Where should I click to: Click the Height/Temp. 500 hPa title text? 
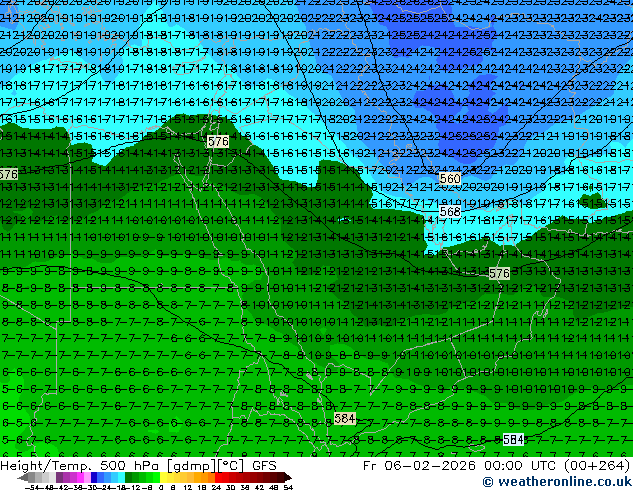(80, 466)
